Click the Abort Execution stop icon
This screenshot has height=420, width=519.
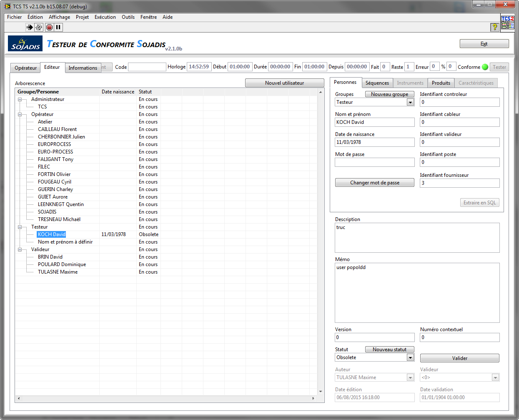[49, 28]
